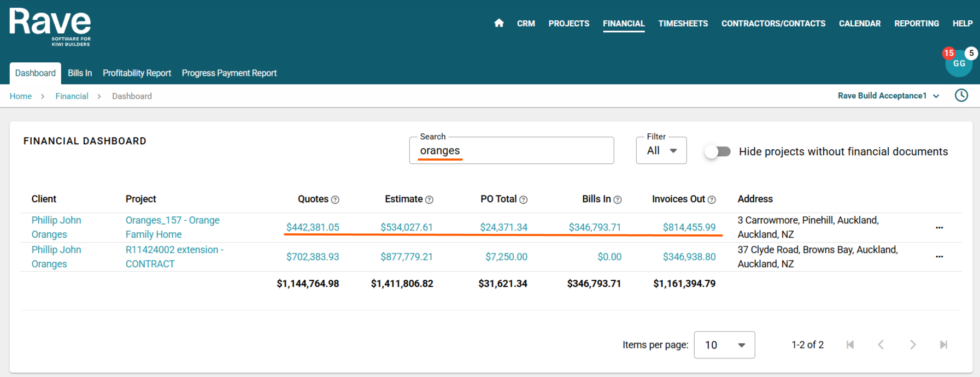Click the Invoices Out help icon
The height and width of the screenshot is (377, 980).
(x=712, y=200)
